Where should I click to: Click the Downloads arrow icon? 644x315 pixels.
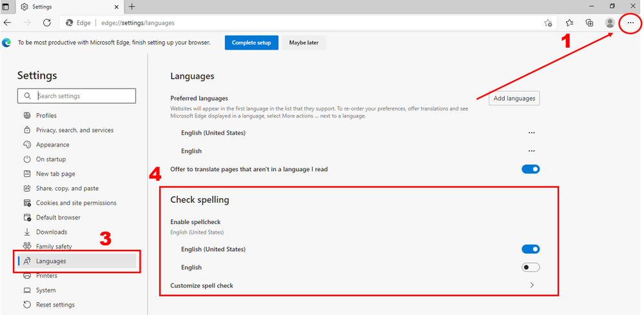click(27, 232)
